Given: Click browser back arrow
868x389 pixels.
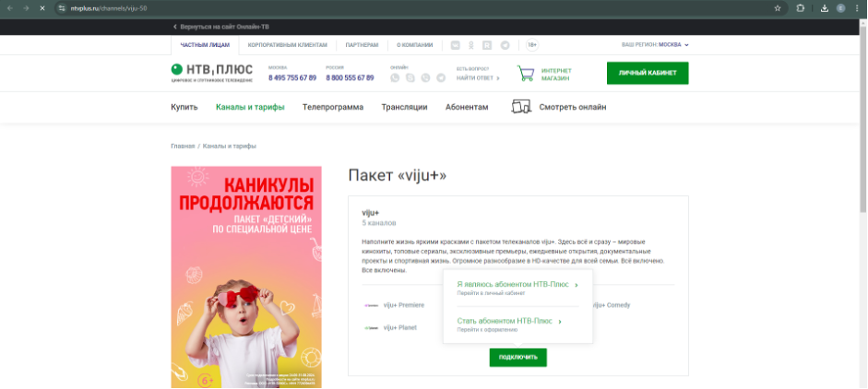Looking at the screenshot, I should point(10,8).
